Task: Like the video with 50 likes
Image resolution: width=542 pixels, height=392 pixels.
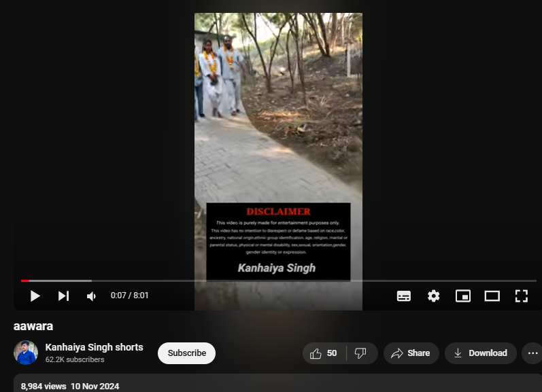Action: click(324, 353)
